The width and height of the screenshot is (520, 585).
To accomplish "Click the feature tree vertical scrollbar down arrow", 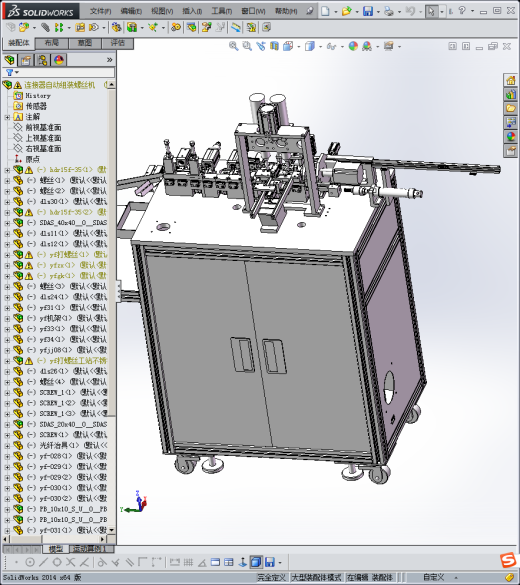I will click(111, 530).
